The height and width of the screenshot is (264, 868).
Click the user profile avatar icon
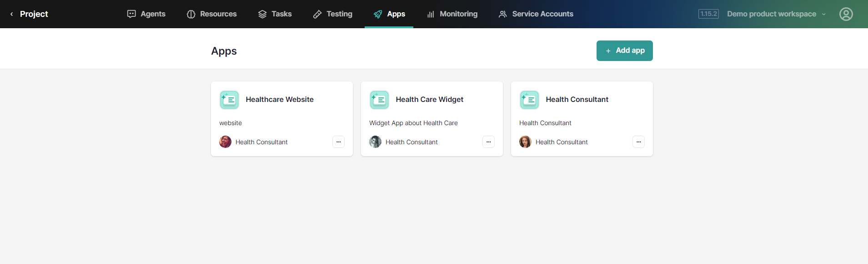click(x=846, y=14)
